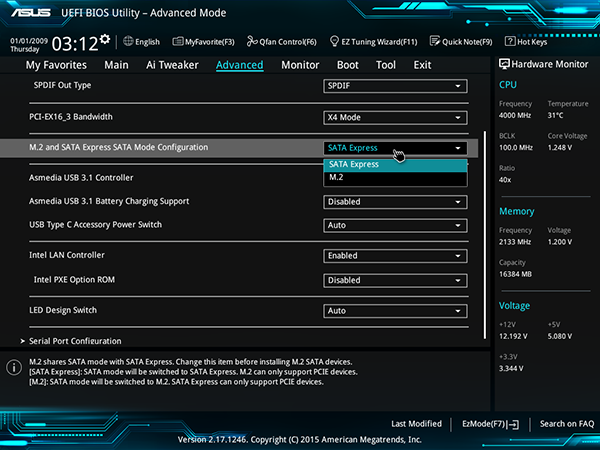Click the 12.192 V reading
600x450 pixels.
pos(513,336)
